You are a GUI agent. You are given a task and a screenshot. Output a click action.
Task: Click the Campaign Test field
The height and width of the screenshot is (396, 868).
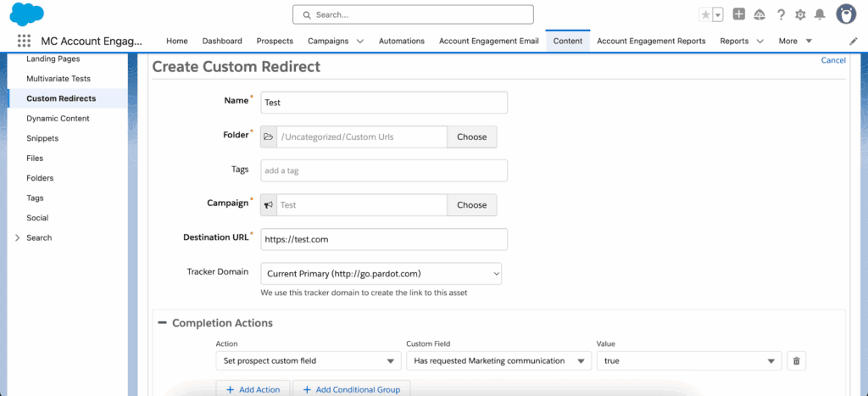click(362, 205)
